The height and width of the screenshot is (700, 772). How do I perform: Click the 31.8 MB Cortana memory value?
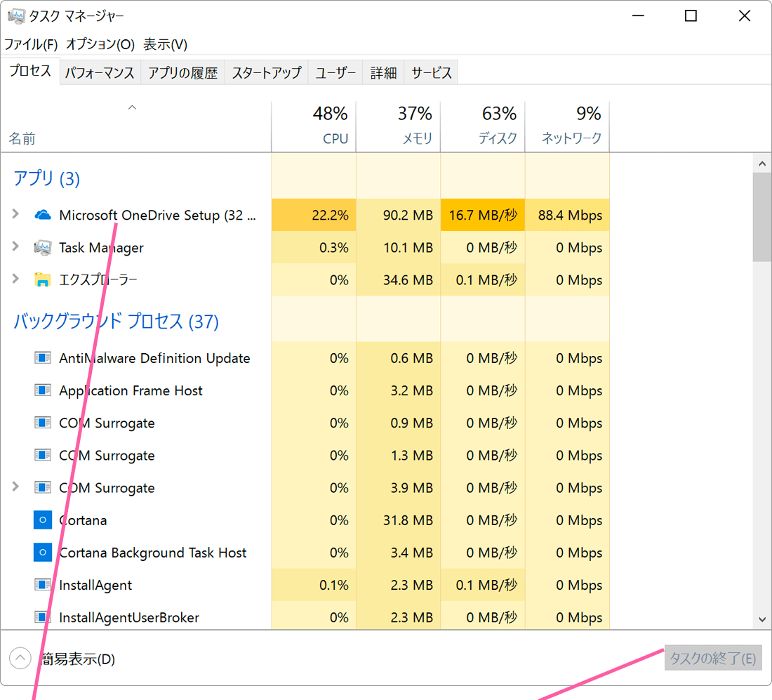408,520
